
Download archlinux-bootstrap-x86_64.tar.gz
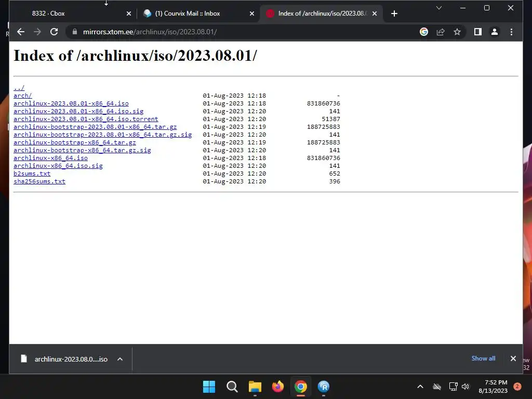[x=75, y=142]
